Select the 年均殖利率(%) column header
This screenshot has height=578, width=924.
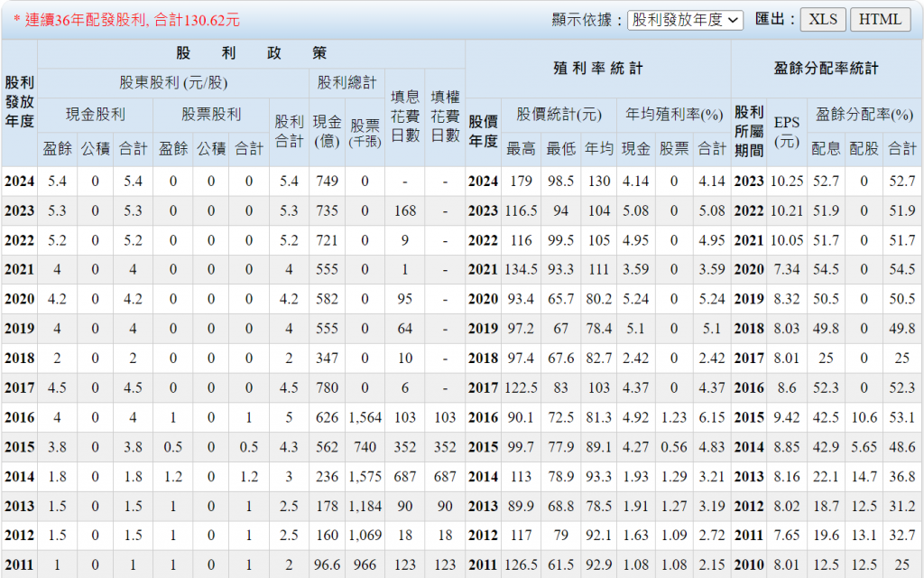pyautogui.click(x=674, y=115)
